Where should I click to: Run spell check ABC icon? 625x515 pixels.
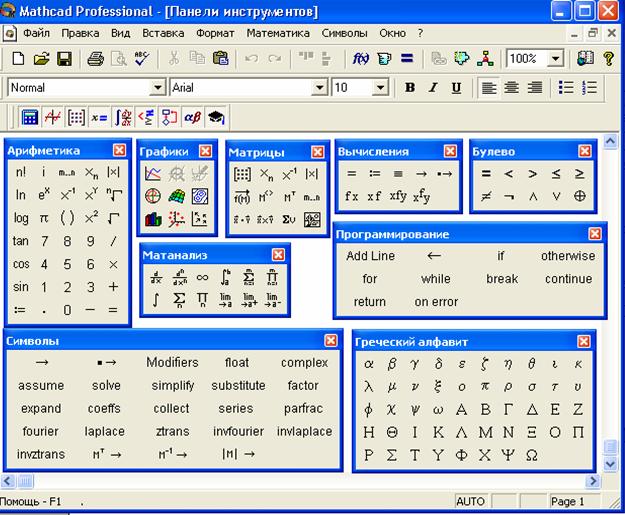[x=142, y=59]
